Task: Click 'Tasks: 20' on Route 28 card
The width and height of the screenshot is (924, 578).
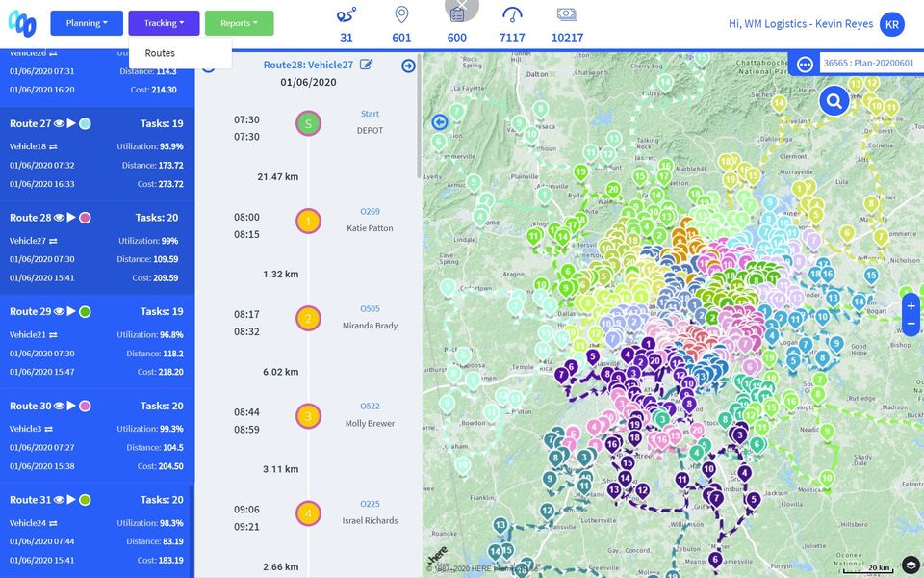Action: tap(157, 218)
